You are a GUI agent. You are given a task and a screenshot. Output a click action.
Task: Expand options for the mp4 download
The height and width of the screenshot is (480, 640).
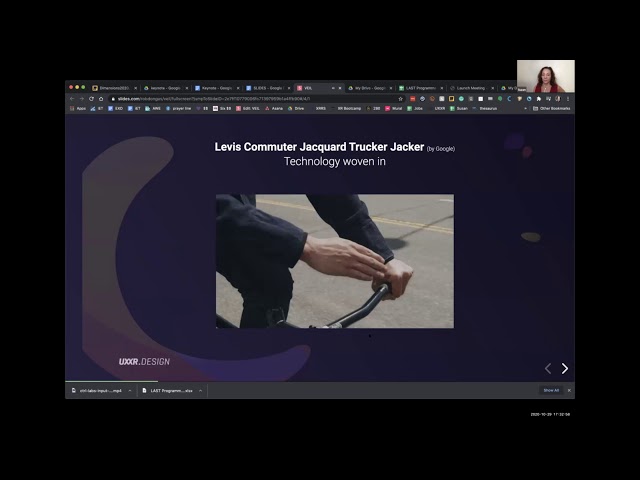coord(130,391)
